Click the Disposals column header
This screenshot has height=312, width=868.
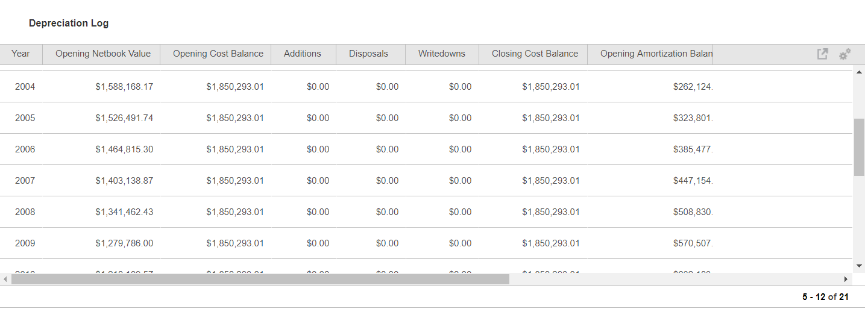[x=368, y=54]
